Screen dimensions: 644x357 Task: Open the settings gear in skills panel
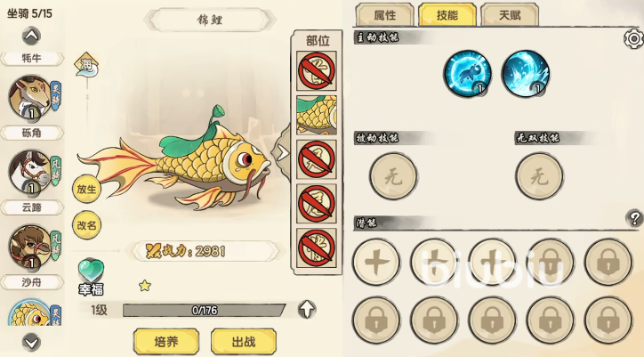(x=633, y=39)
